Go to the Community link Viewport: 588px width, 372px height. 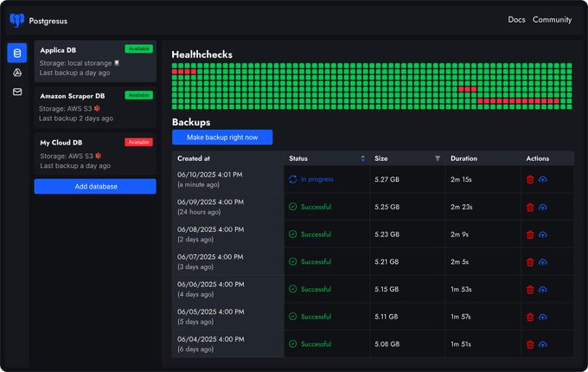[x=552, y=20]
